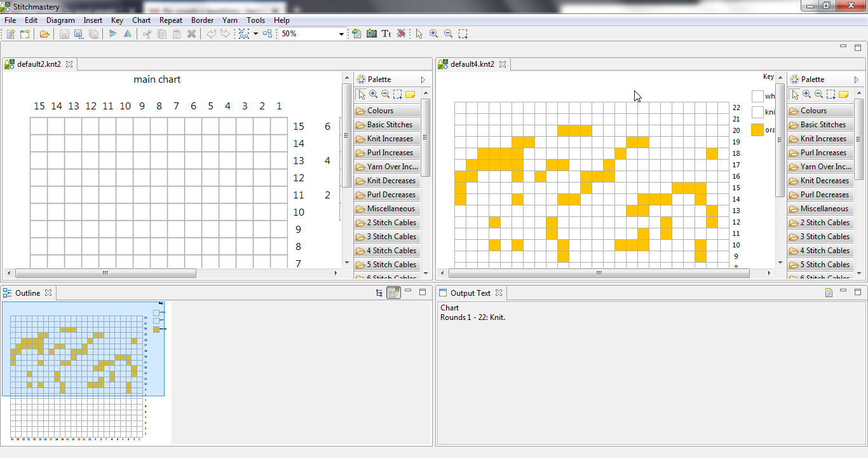Click zoom out icon in left Palette
868x458 pixels.
click(x=385, y=95)
